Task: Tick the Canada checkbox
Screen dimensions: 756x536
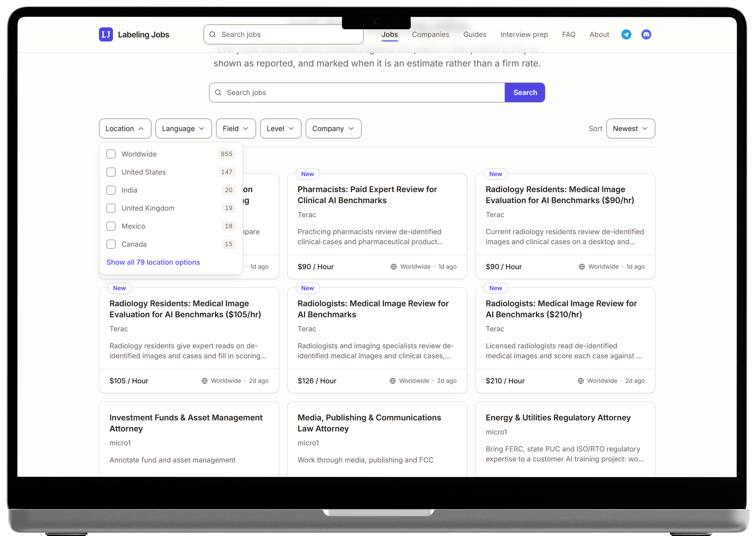Action: [111, 244]
